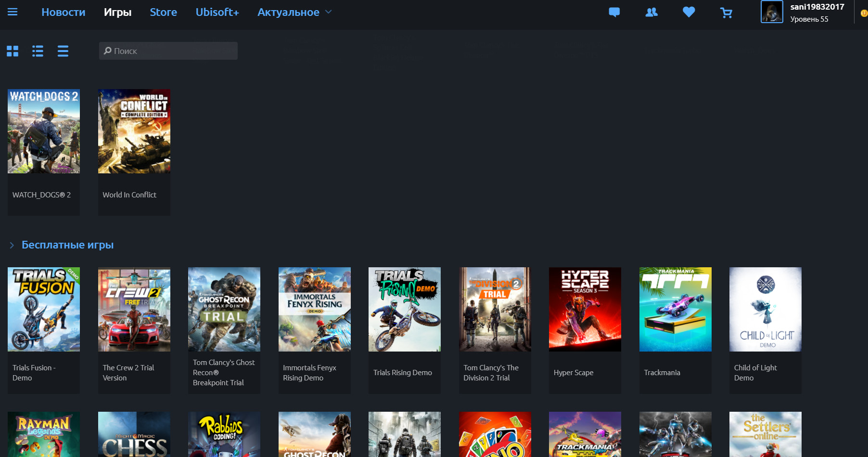
Task: Switch library to compact row view
Action: pyautogui.click(x=63, y=51)
